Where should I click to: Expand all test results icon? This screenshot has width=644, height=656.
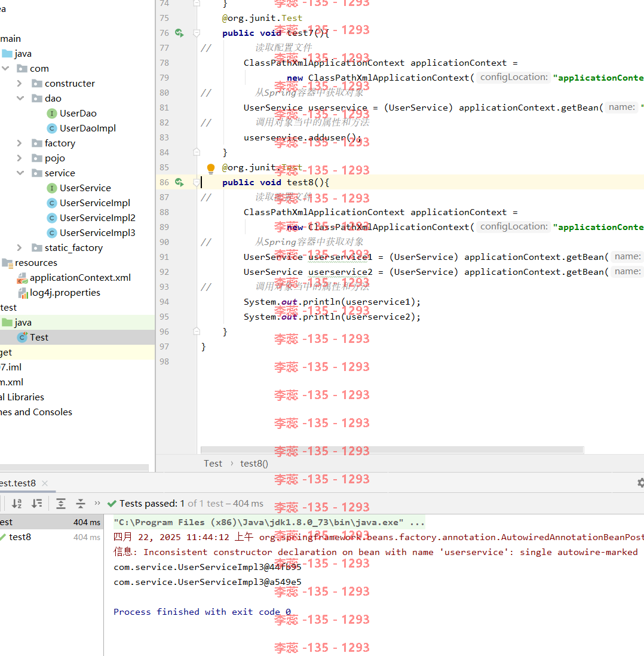[x=61, y=503]
